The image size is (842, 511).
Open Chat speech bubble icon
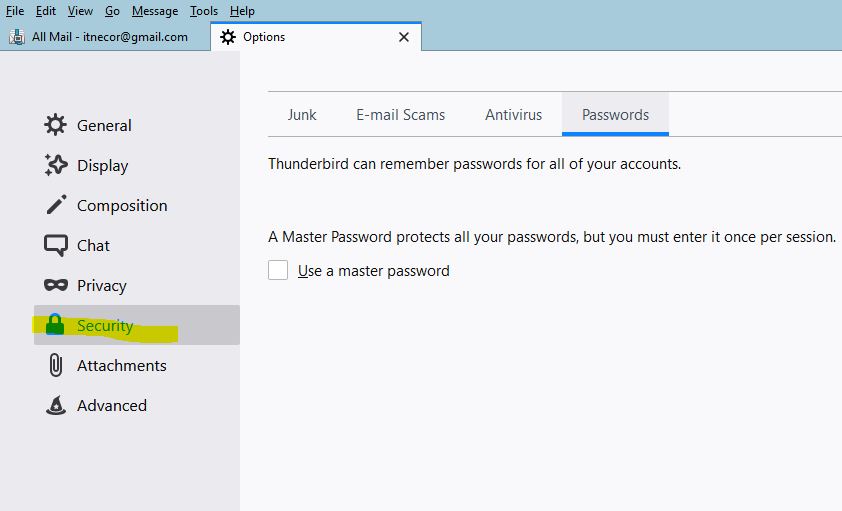[x=56, y=245]
